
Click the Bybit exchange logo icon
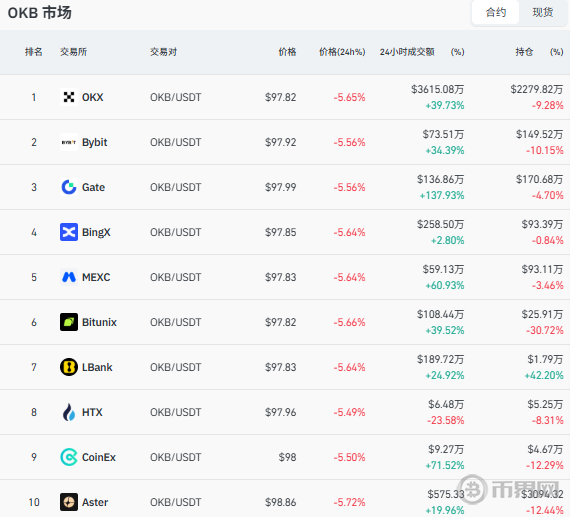pyautogui.click(x=69, y=142)
